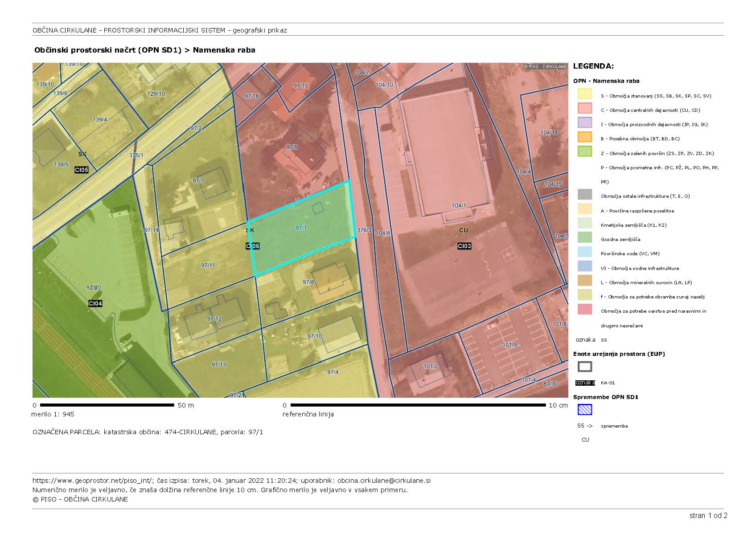Screen dimensions: 756x534
Task: Click parcel label 83/30 on the map
Action: click(551, 384)
